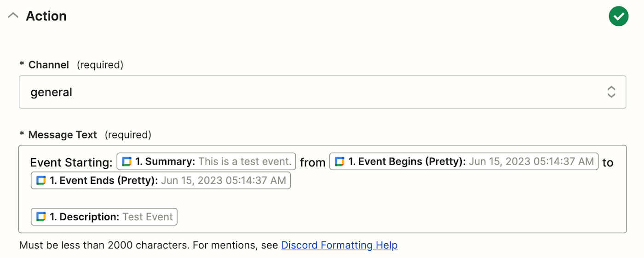This screenshot has width=644, height=258.
Task: Open the Channel dropdown showing general
Action: point(322,92)
